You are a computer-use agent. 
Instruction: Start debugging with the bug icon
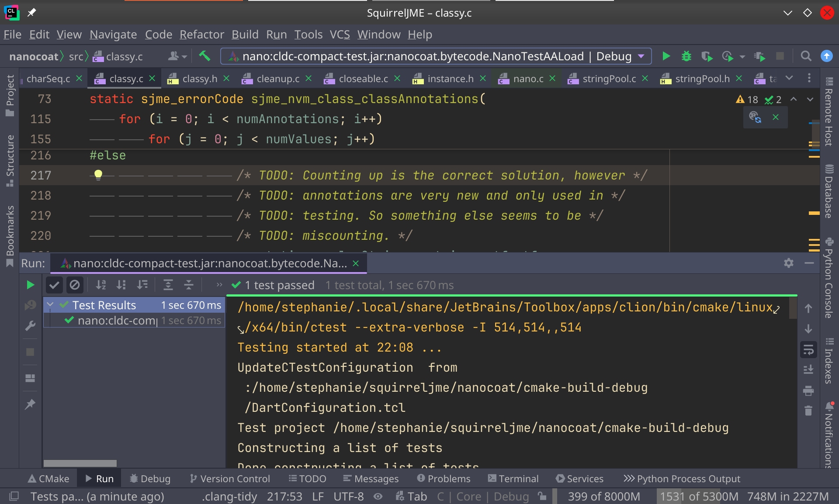click(x=686, y=56)
